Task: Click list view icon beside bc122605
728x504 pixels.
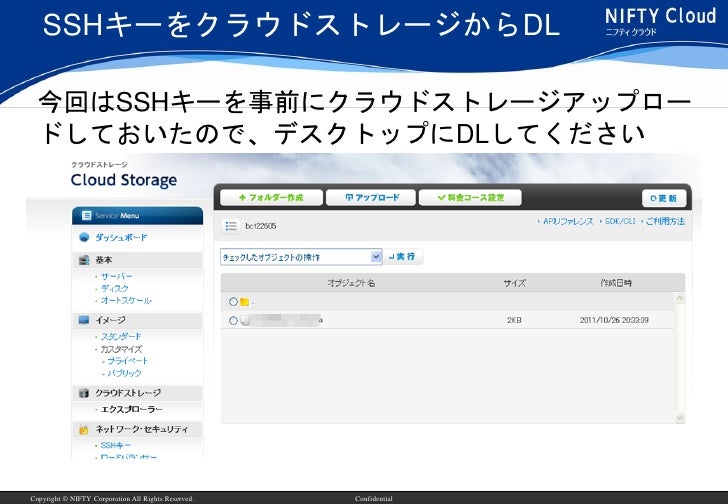Action: (x=231, y=226)
